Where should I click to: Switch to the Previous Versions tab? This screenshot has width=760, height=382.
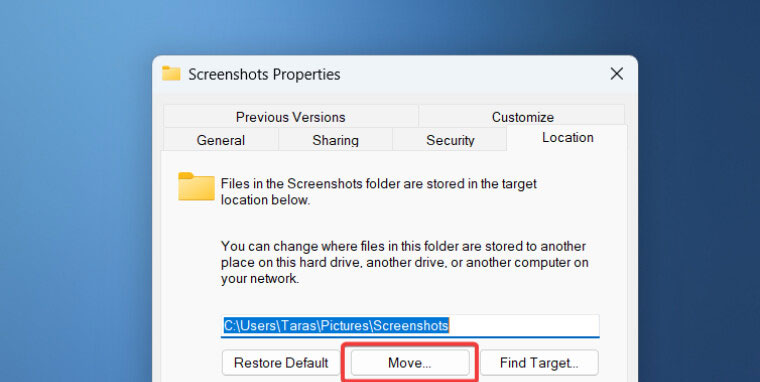point(291,116)
